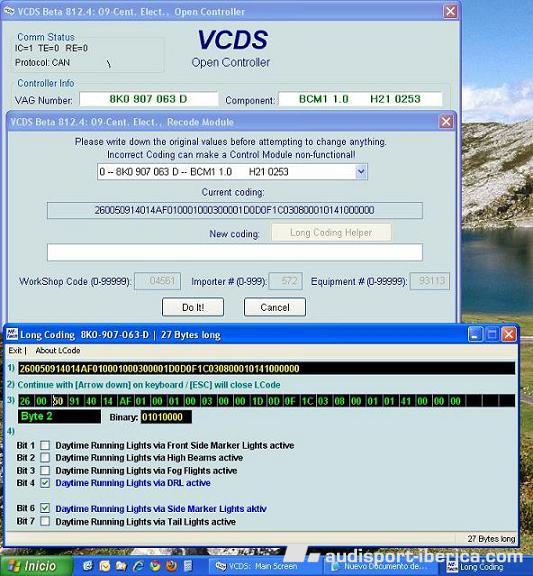This screenshot has width=533, height=576.
Task: Open the Inicio start menu
Action: click(36, 566)
